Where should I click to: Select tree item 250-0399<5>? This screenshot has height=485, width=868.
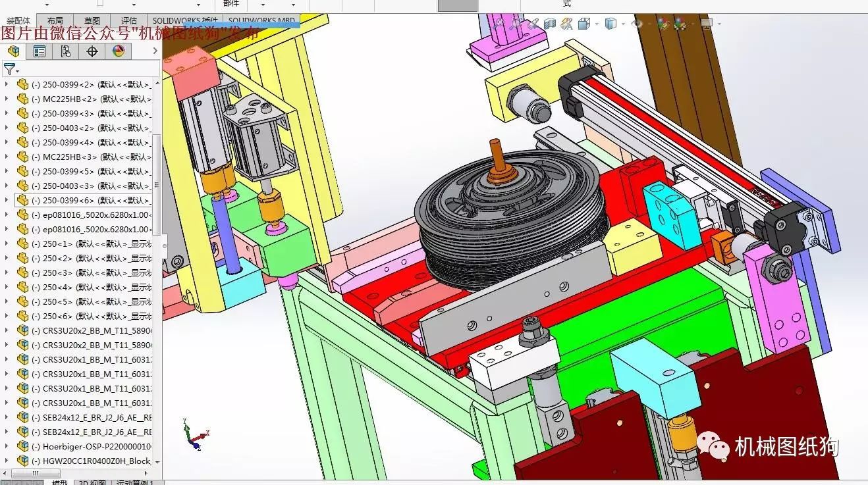click(x=90, y=171)
